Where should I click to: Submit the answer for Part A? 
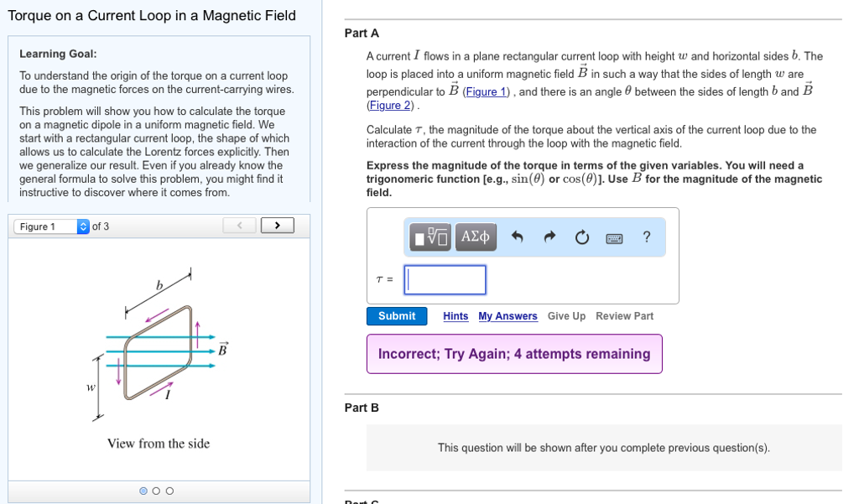397,316
